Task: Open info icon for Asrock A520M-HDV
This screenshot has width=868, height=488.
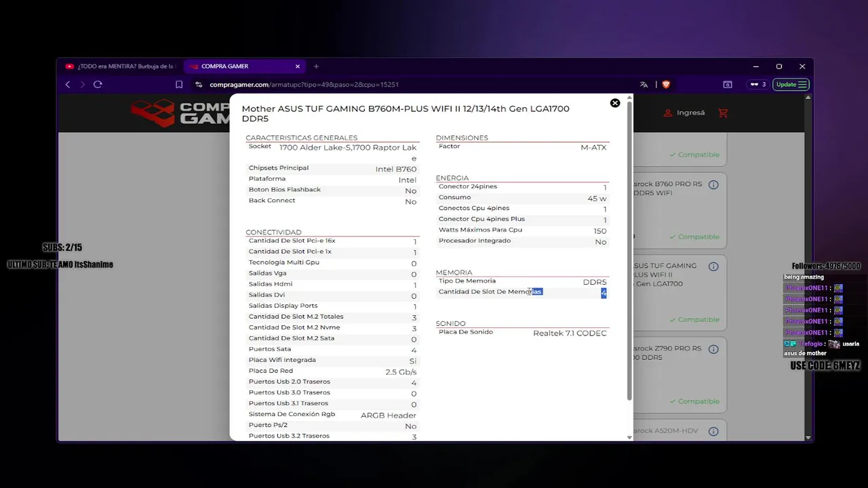Action: click(713, 431)
